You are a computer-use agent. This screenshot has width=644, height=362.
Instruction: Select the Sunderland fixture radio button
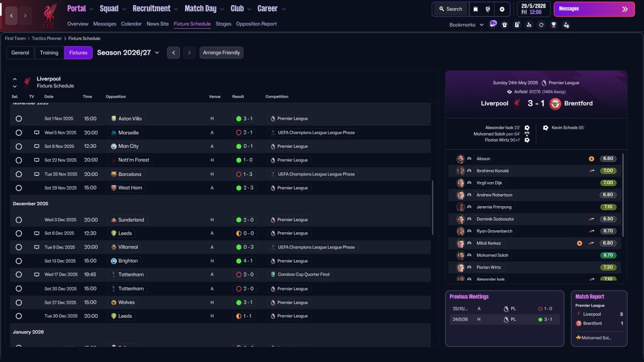coord(19,220)
